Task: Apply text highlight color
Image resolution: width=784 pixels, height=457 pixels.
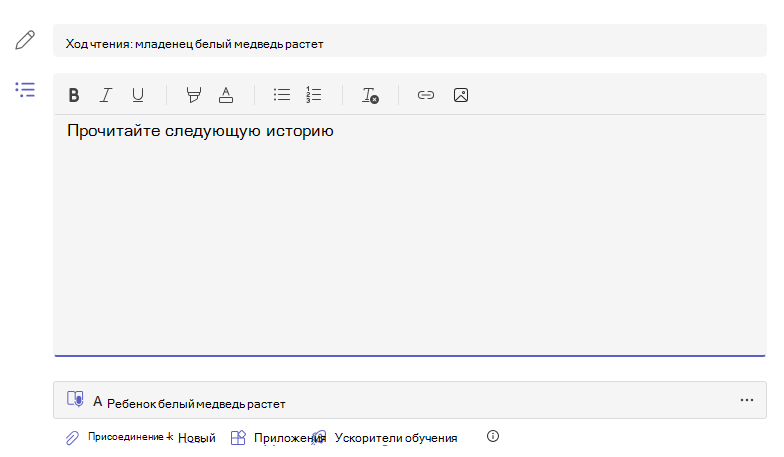Action: [x=194, y=95]
